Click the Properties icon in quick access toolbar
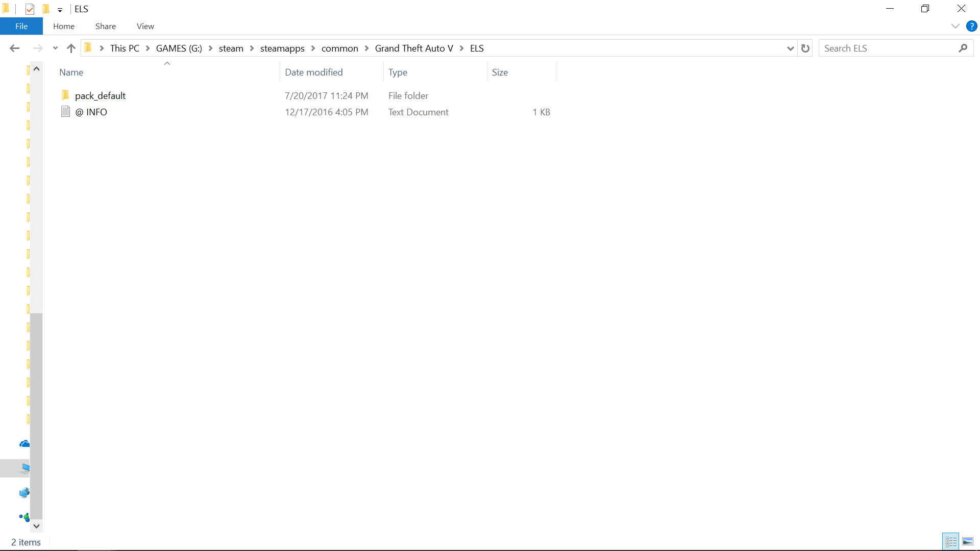 [30, 9]
